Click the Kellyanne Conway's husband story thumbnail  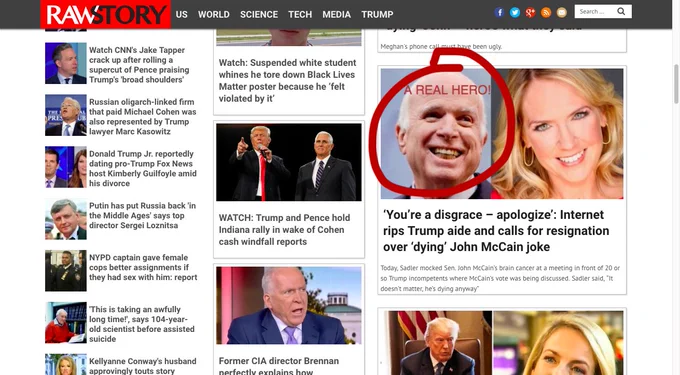[x=66, y=364]
